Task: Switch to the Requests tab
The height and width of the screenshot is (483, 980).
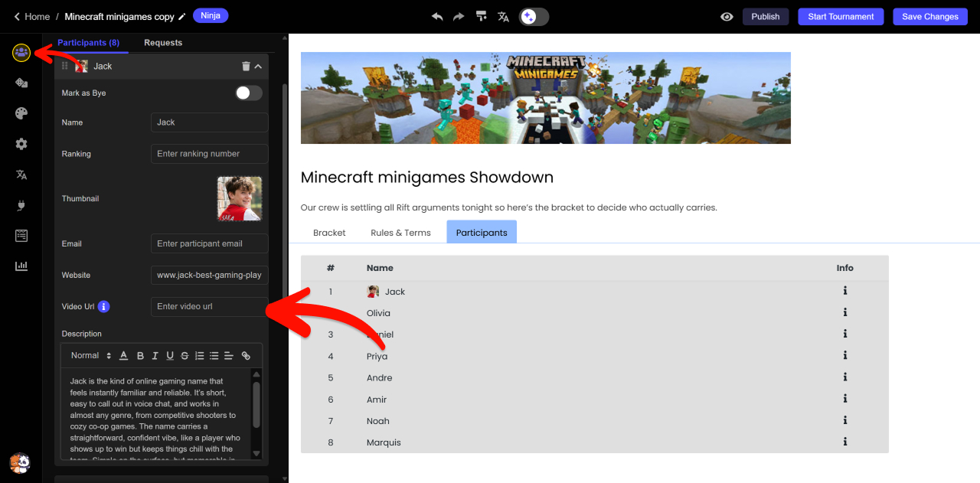Action: click(163, 43)
